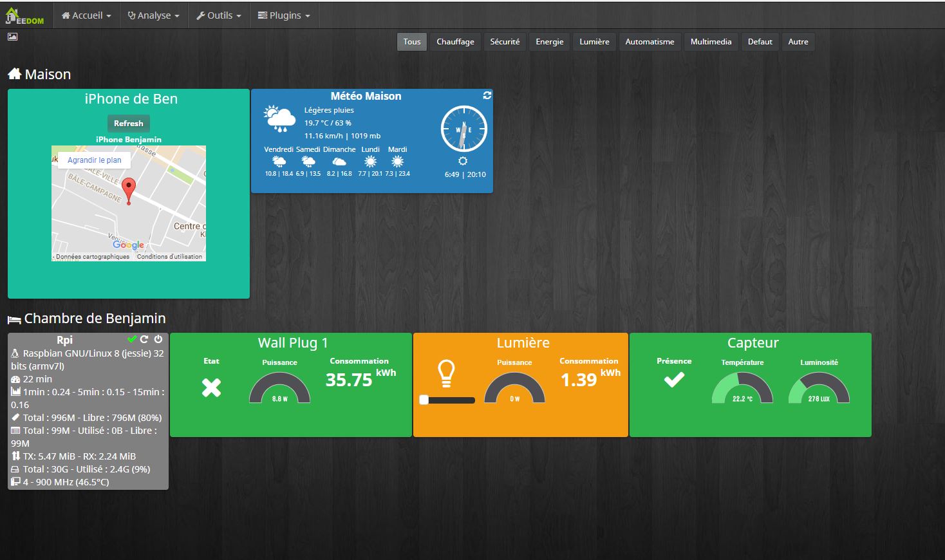The image size is (945, 560).
Task: Select the Multimedia filter
Action: [x=711, y=42]
